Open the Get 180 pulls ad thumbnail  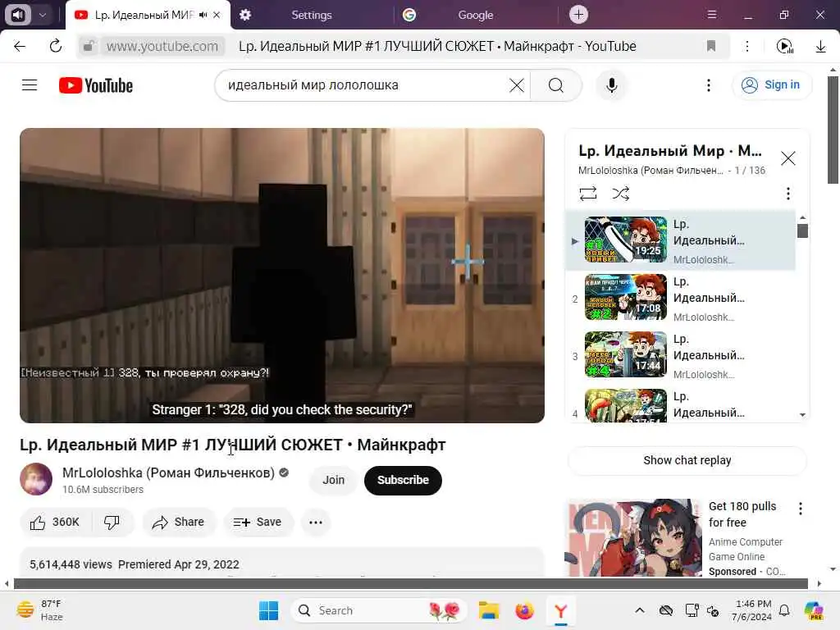click(x=634, y=538)
